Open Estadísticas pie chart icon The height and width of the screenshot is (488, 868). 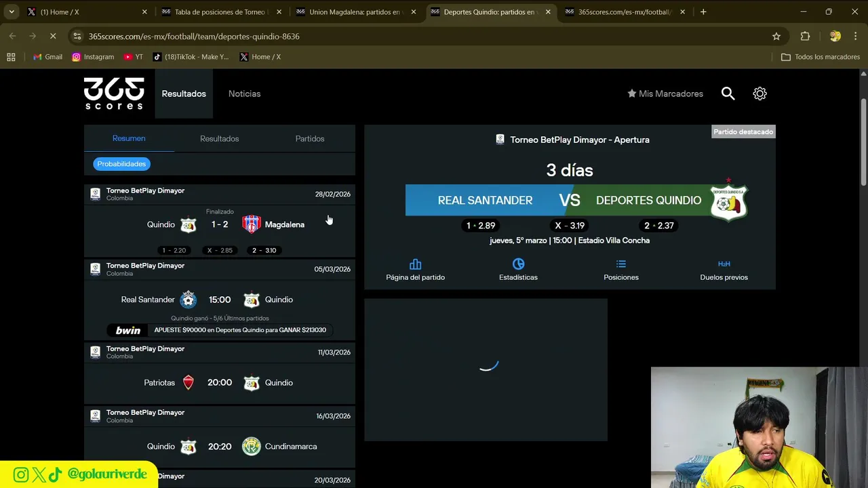click(518, 264)
